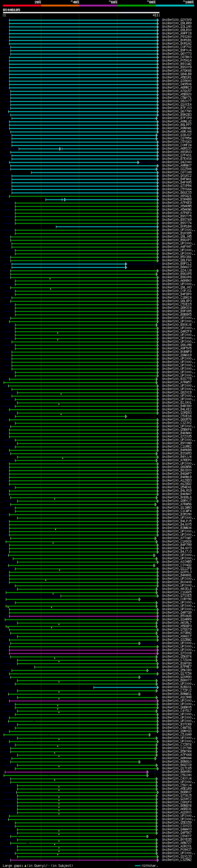Viewport: 197px width, 868px height.
Task: Click query end position 411
Action: [155, 15]
